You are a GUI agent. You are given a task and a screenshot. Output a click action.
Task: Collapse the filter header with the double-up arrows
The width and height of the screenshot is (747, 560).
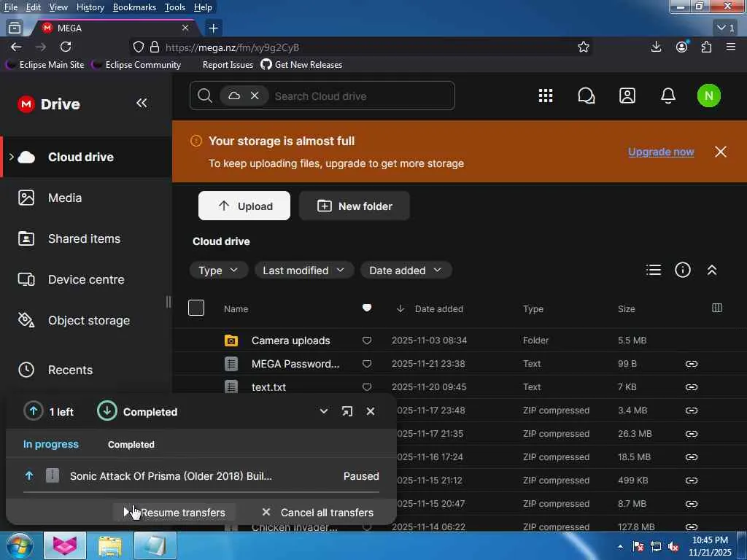(712, 270)
